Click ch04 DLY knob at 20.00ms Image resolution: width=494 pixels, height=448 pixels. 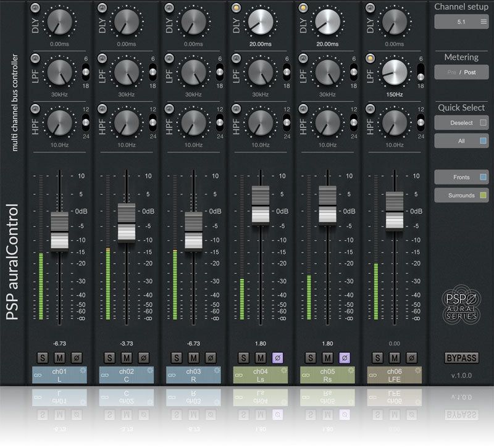[x=261, y=22]
